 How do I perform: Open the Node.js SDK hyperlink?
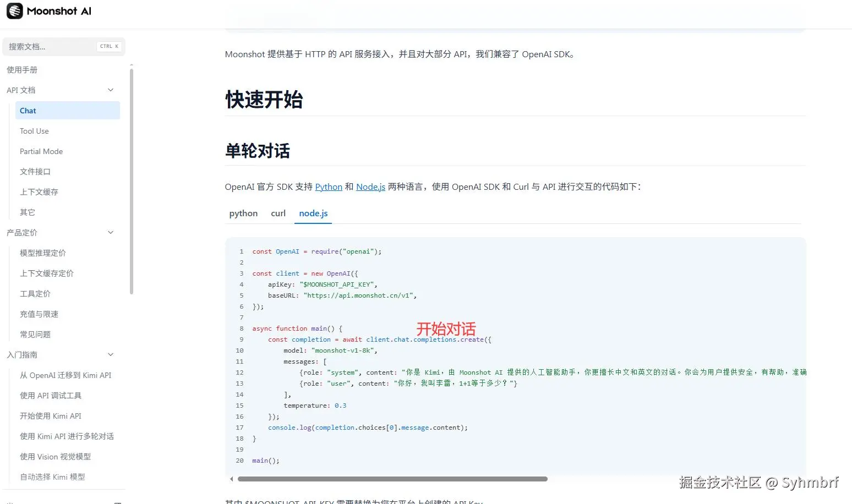370,187
